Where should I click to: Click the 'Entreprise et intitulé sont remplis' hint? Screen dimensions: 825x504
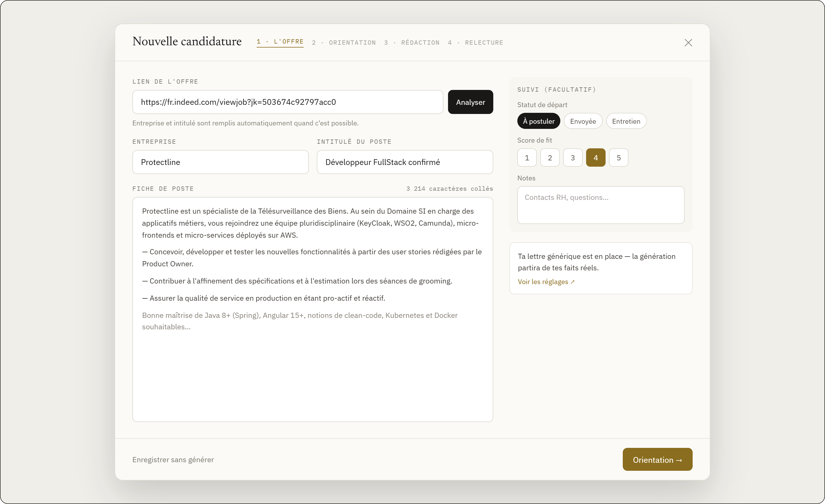coord(245,123)
